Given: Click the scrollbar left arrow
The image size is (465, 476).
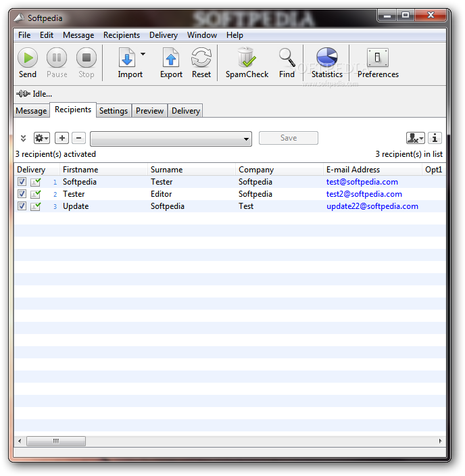Looking at the screenshot, I should (x=20, y=441).
